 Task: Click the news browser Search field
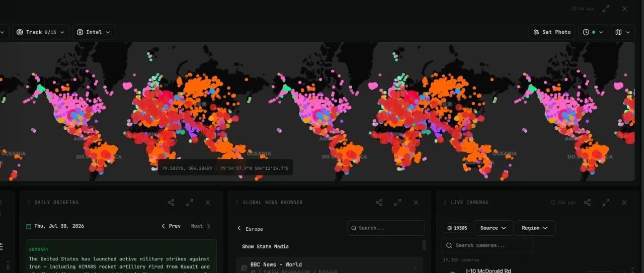(x=386, y=228)
